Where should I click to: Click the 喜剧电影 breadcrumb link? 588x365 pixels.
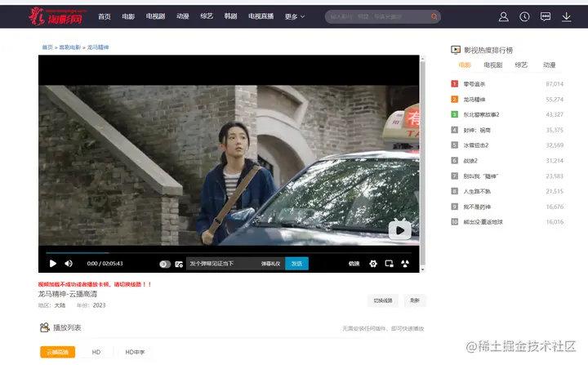[x=69, y=47]
